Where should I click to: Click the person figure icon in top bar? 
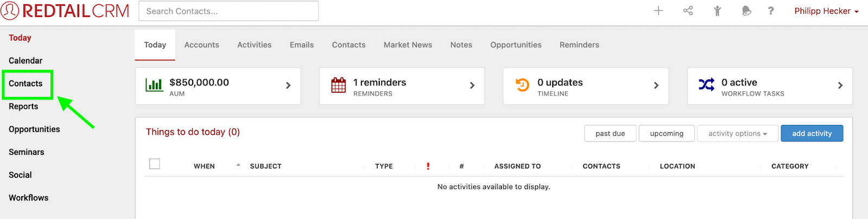coord(717,11)
